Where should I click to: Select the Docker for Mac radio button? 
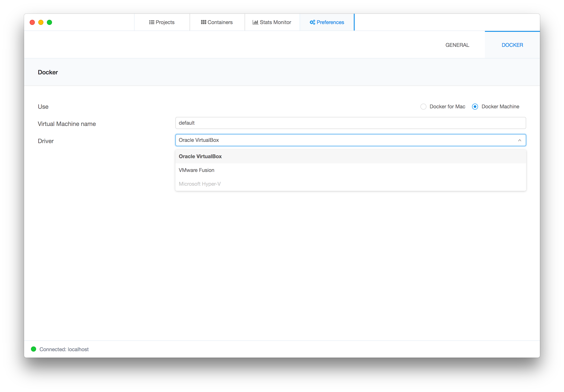[423, 107]
